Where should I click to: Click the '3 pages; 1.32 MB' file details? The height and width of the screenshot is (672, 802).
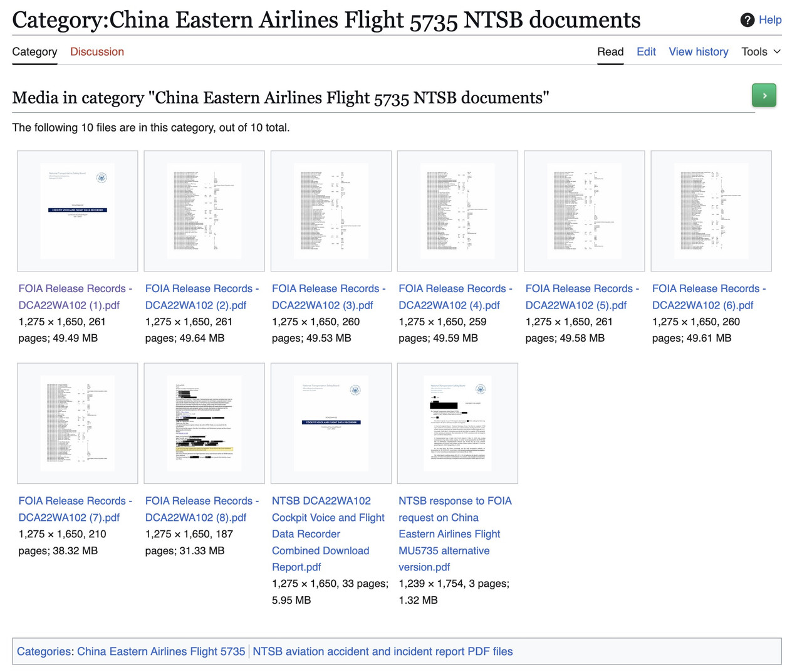[454, 592]
